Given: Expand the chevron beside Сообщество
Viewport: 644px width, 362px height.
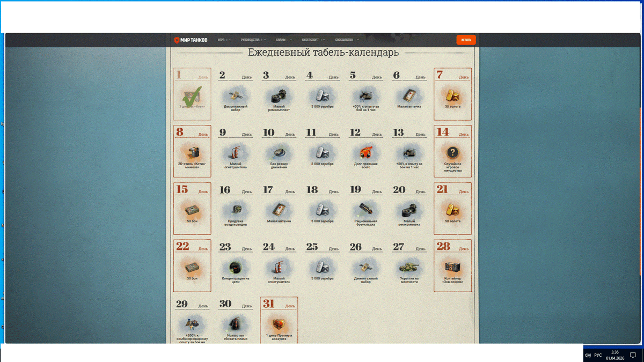Looking at the screenshot, I should pos(358,40).
